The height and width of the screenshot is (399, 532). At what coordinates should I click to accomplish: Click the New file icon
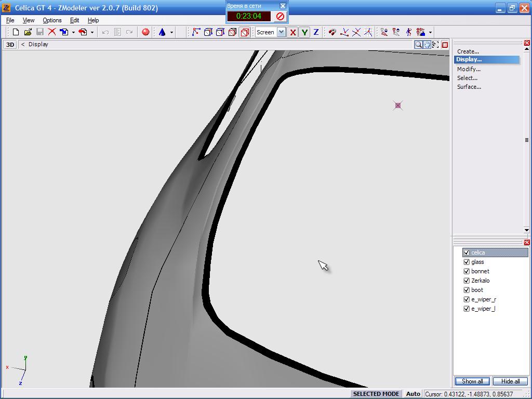pos(16,32)
